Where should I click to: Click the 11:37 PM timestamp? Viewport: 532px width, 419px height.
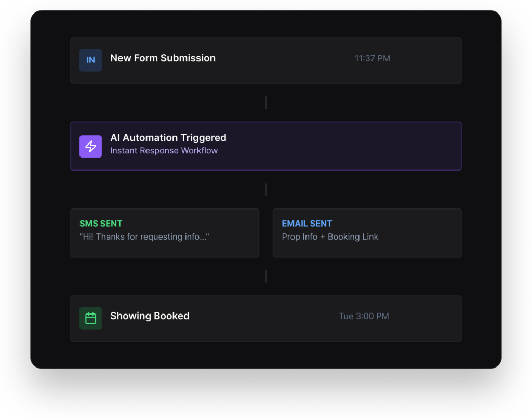pos(372,58)
